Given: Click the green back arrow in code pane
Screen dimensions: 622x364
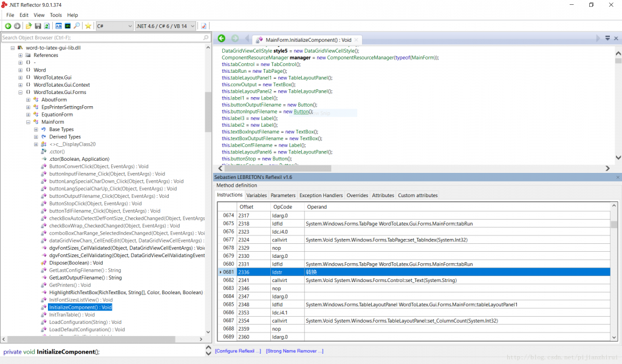Looking at the screenshot, I should 222,38.
